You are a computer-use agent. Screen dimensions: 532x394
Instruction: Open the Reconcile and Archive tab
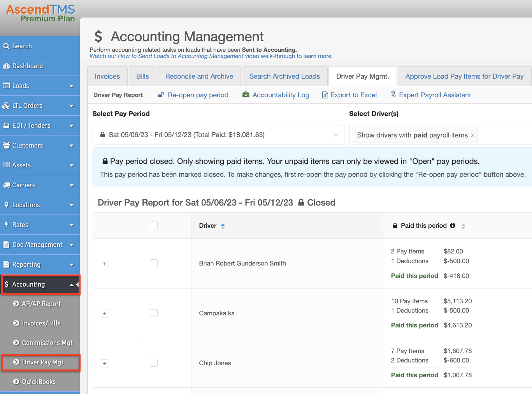pos(199,76)
